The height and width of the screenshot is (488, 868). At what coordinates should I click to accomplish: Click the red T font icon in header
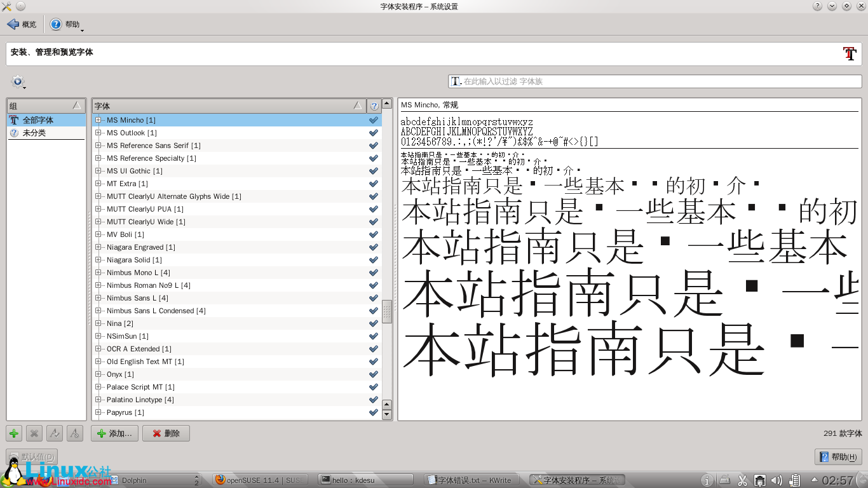pyautogui.click(x=850, y=53)
